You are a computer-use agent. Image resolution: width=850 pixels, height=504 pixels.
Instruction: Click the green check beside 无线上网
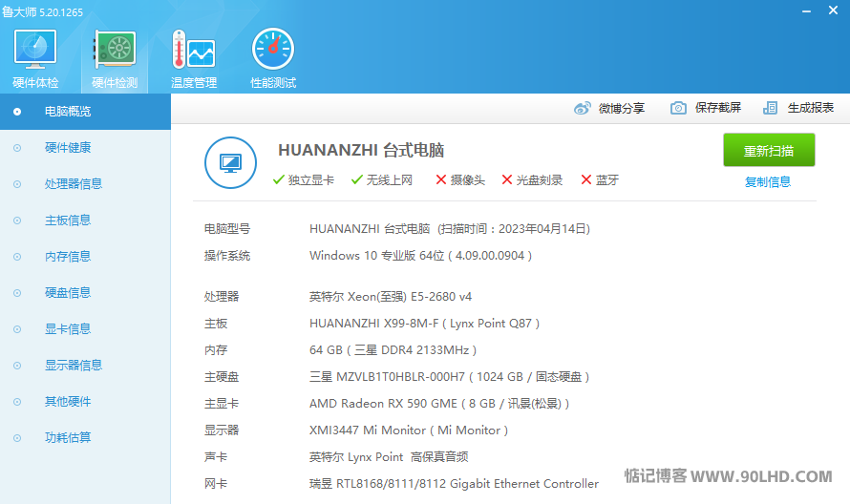pos(356,179)
